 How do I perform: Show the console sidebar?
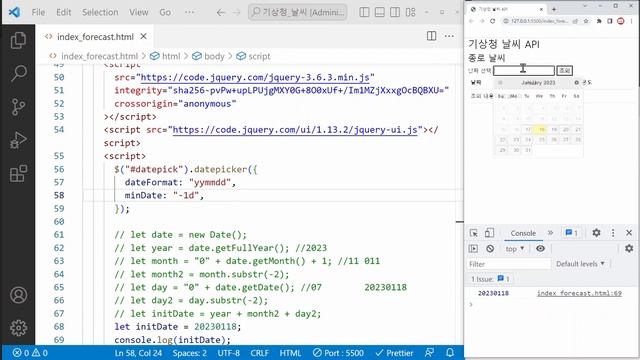point(473,249)
